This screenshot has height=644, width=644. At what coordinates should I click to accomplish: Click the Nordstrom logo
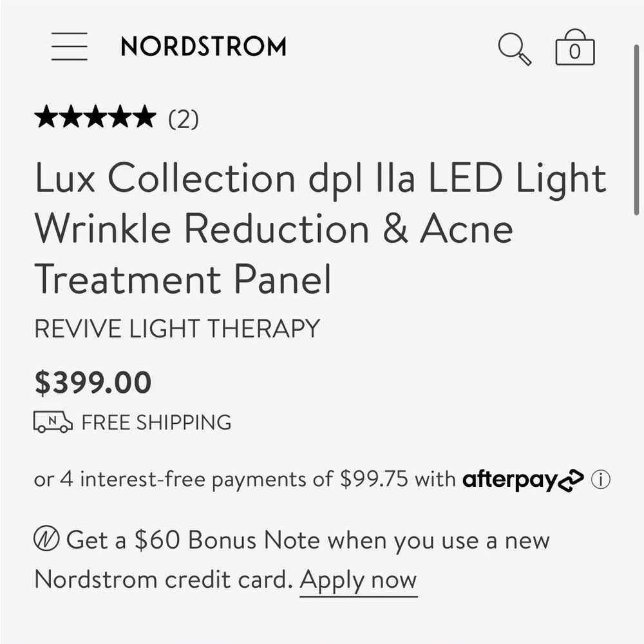pyautogui.click(x=204, y=46)
